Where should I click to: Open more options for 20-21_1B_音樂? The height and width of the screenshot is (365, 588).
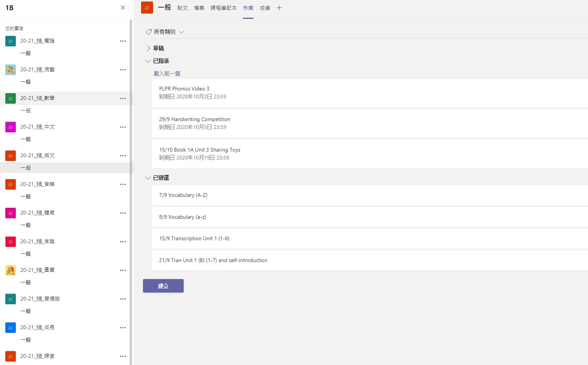(x=123, y=184)
